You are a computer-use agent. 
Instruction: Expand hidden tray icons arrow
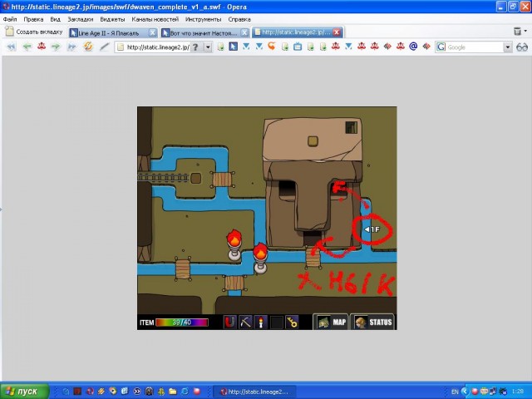tap(464, 392)
